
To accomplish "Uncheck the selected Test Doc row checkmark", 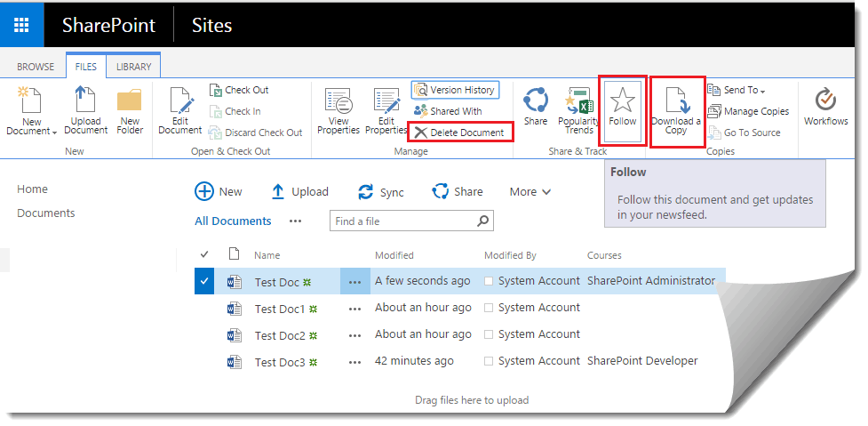I will [x=204, y=281].
